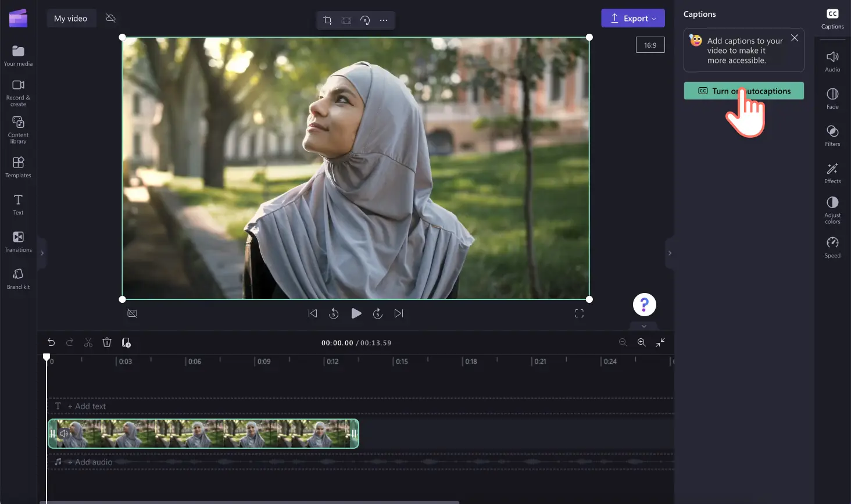851x504 pixels.
Task: Click the cloud sync off icon
Action: pyautogui.click(x=110, y=19)
